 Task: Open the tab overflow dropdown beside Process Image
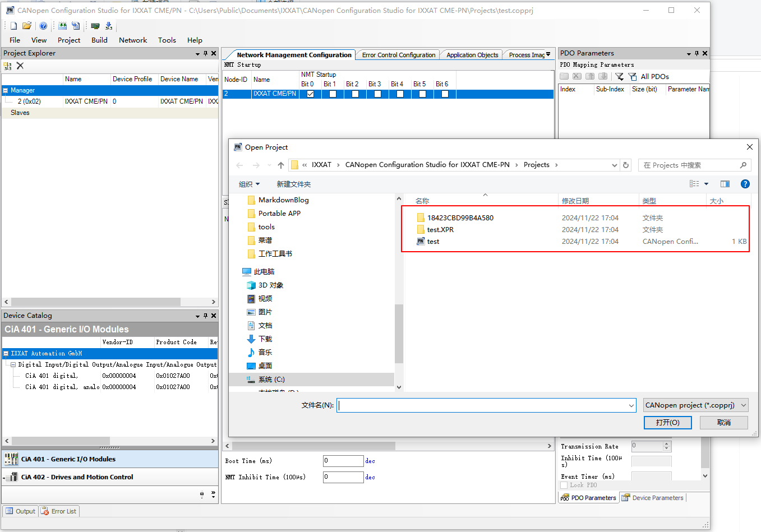(548, 54)
